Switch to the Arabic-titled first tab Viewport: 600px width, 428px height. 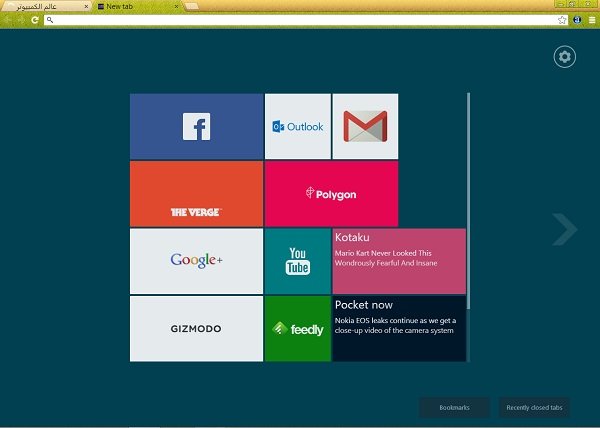click(x=46, y=7)
